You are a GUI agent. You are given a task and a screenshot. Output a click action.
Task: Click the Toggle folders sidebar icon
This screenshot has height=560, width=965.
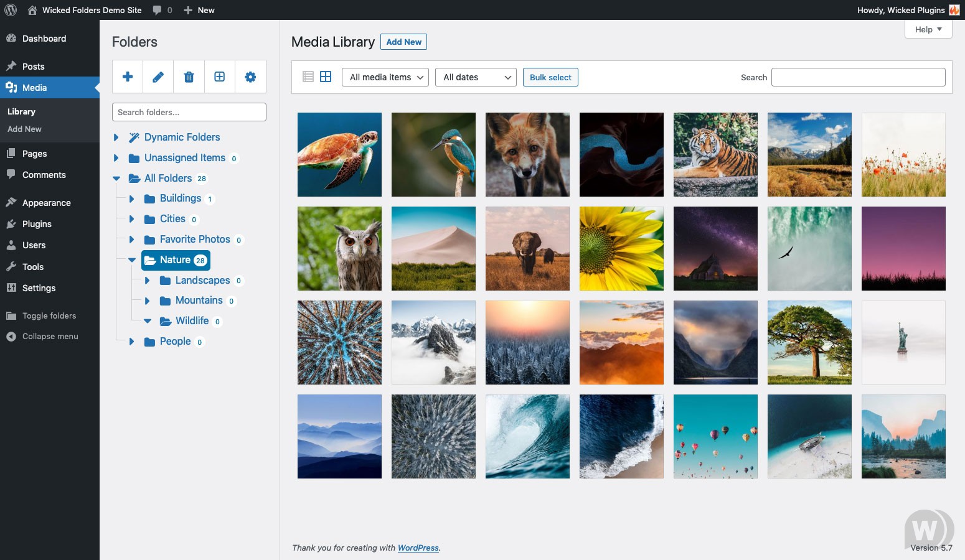[10, 315]
